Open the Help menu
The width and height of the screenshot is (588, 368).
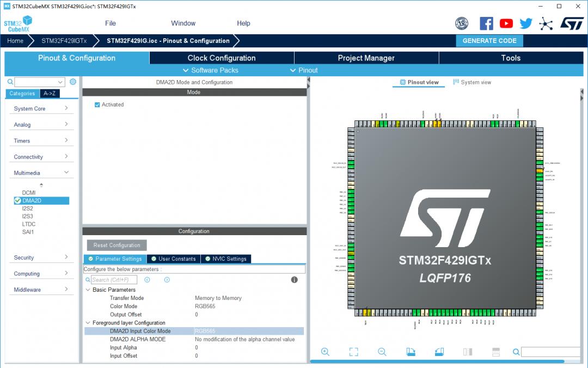coord(243,23)
